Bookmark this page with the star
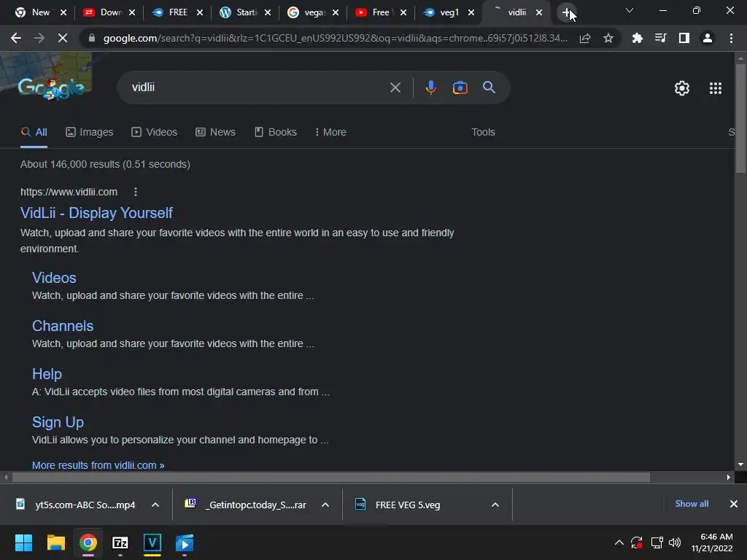Screen dimensions: 747x560 pyautogui.click(x=608, y=38)
